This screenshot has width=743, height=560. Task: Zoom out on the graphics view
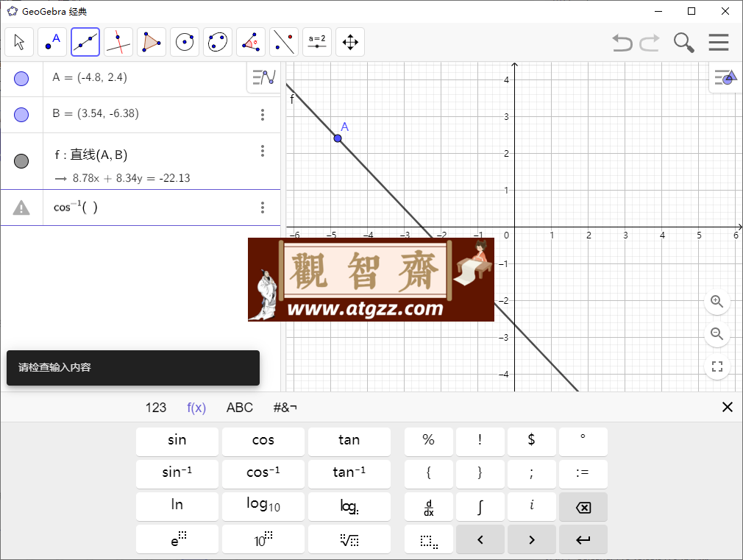[x=717, y=334]
